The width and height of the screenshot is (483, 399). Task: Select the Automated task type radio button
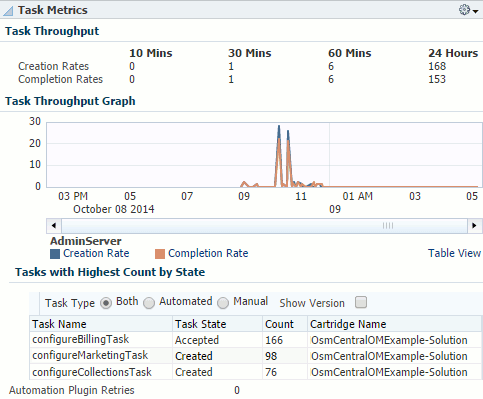click(x=149, y=303)
